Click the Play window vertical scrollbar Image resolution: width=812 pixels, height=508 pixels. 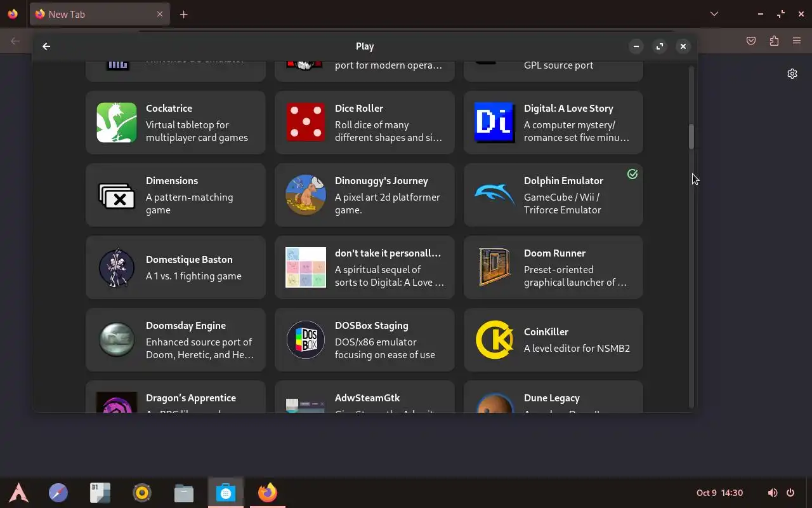click(x=691, y=137)
